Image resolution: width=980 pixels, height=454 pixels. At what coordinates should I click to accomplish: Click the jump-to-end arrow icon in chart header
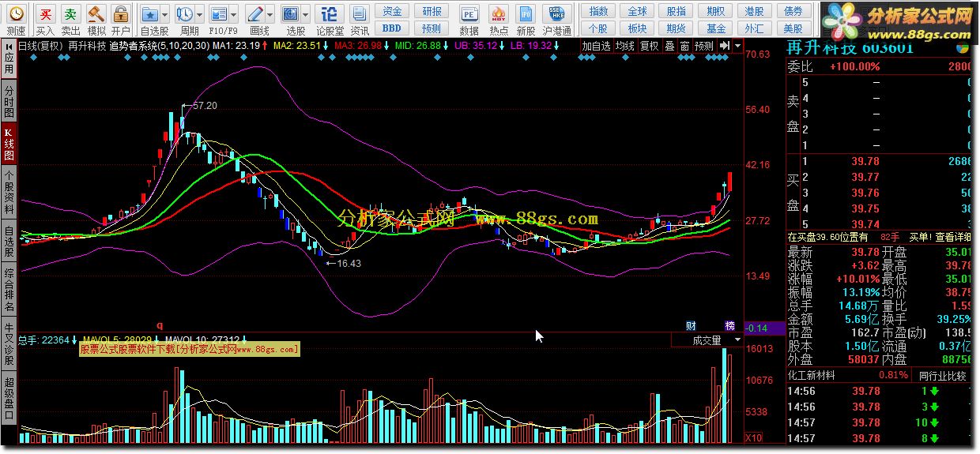pos(724,46)
